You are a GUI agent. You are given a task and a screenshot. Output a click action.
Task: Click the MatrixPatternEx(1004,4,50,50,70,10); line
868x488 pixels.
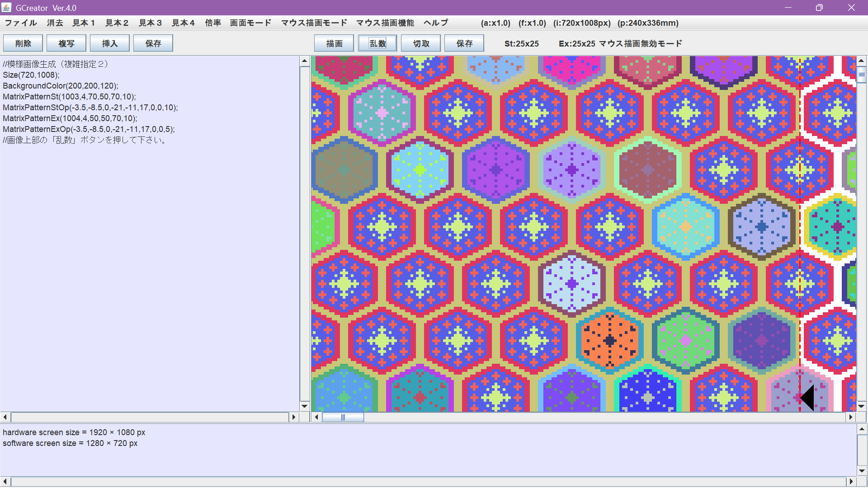[x=70, y=118]
